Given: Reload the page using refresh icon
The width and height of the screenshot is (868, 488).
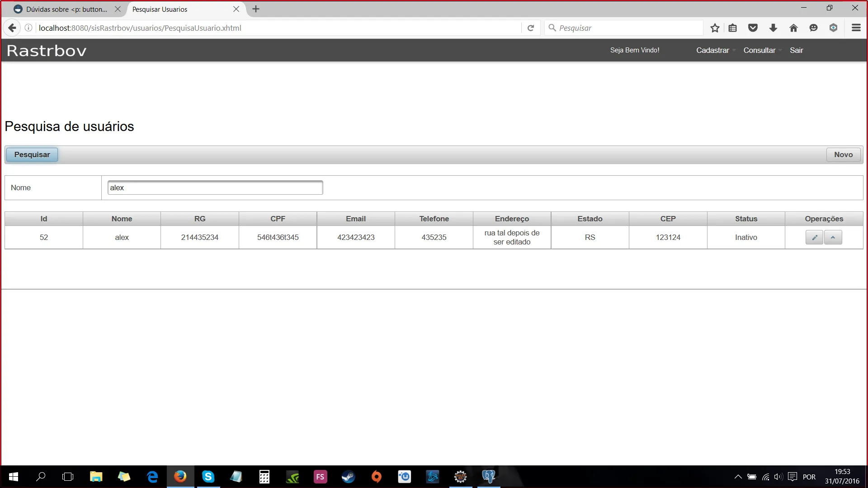Looking at the screenshot, I should coord(531,28).
